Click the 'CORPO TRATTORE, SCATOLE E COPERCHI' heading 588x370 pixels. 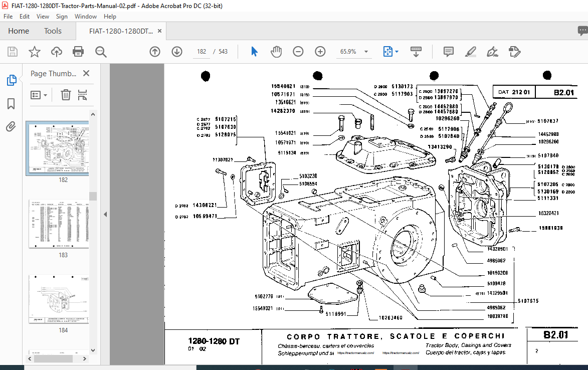pos(396,336)
